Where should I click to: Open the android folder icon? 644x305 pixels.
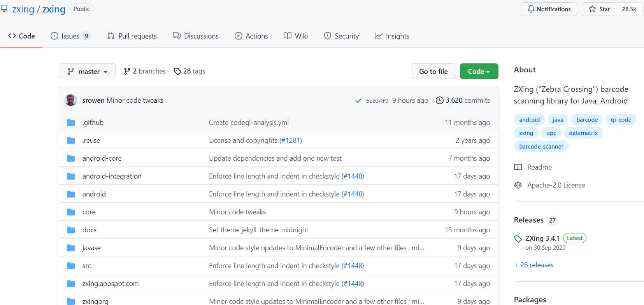pyautogui.click(x=71, y=194)
